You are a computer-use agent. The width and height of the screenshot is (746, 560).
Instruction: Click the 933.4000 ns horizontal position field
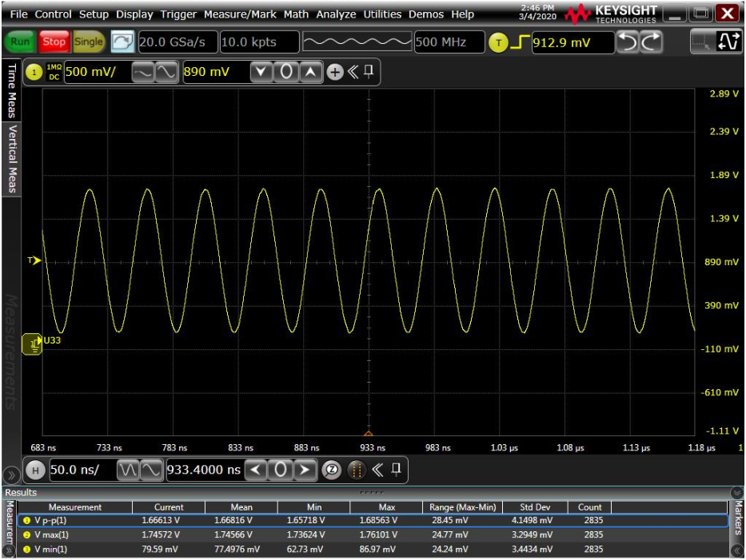pos(204,471)
